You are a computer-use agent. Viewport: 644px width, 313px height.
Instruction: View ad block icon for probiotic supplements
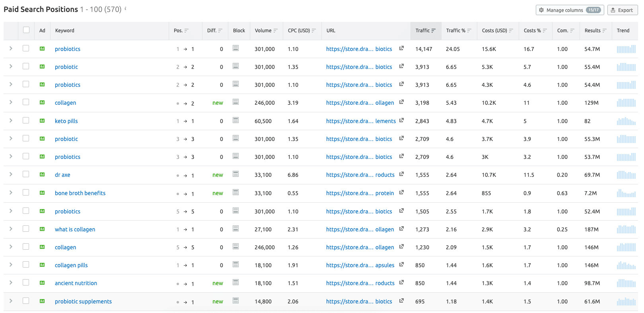point(235,301)
